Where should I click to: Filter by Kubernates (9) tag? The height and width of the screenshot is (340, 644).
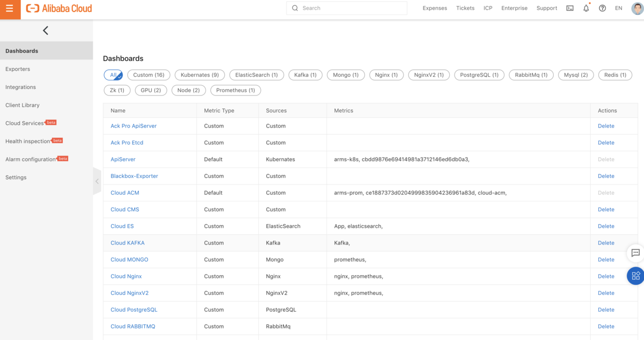point(200,75)
